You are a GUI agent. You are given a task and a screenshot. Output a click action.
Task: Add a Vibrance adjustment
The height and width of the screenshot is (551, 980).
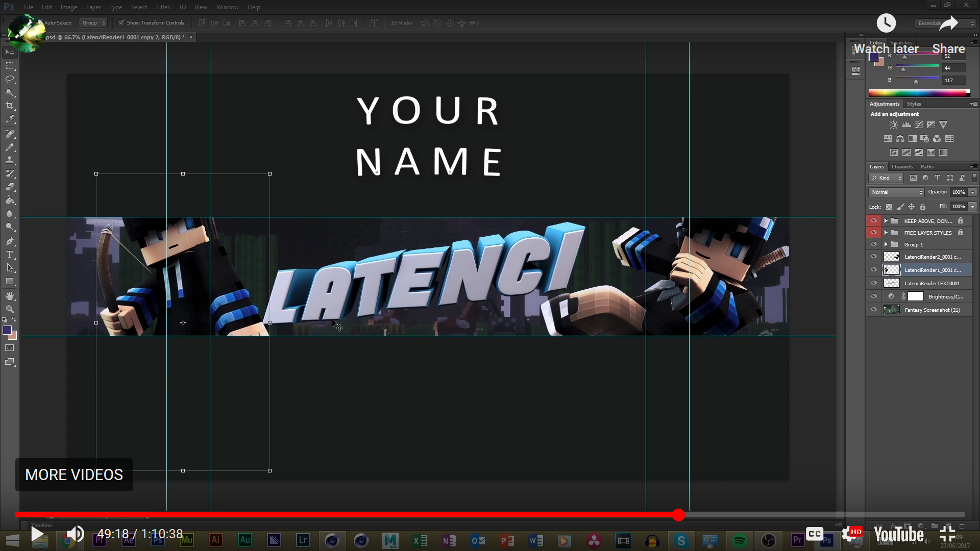point(943,125)
